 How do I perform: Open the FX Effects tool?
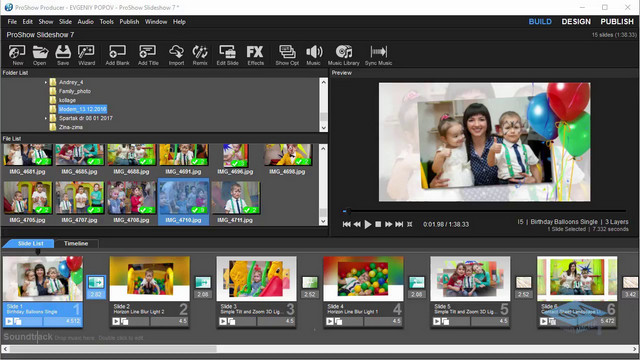255,55
